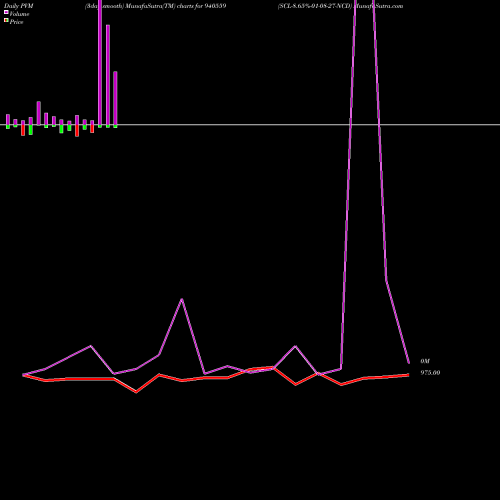Click the MunafaSutra.com text at top right
This screenshot has width=500, height=500.
379,6
